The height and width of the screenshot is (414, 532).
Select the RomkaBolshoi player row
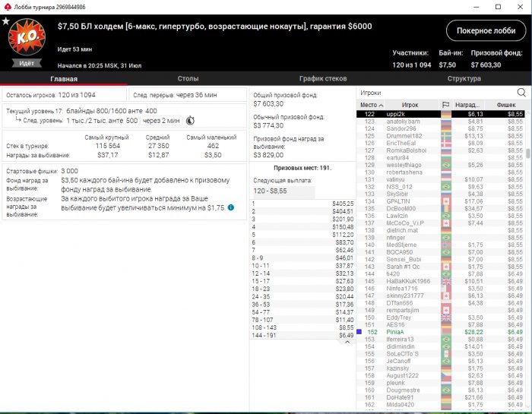pyautogui.click(x=440, y=150)
